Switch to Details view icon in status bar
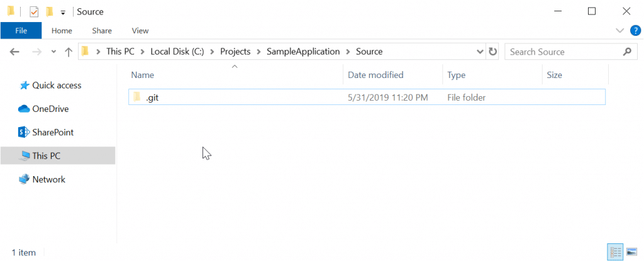644x261 pixels. (x=615, y=252)
